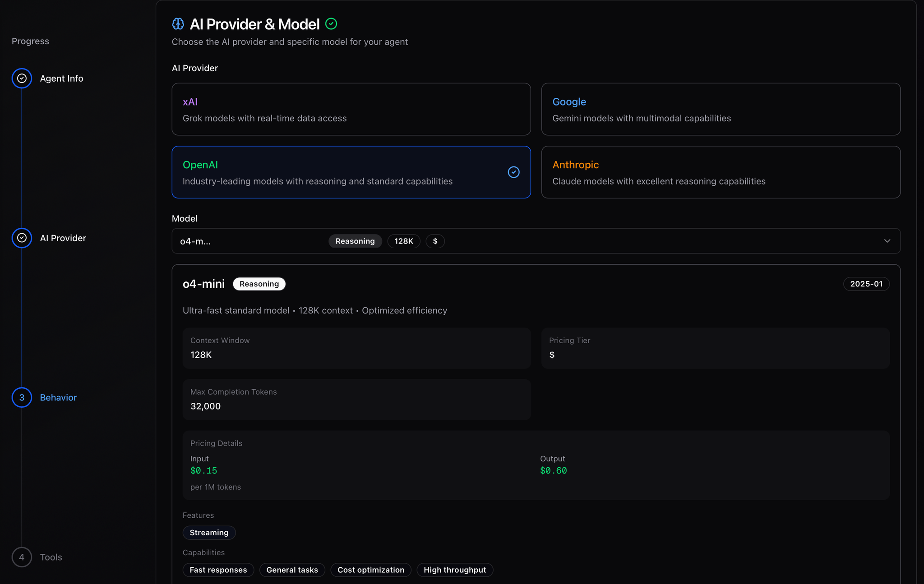Image resolution: width=924 pixels, height=584 pixels.
Task: Click the Cost optimization capability pill
Action: [x=370, y=570]
